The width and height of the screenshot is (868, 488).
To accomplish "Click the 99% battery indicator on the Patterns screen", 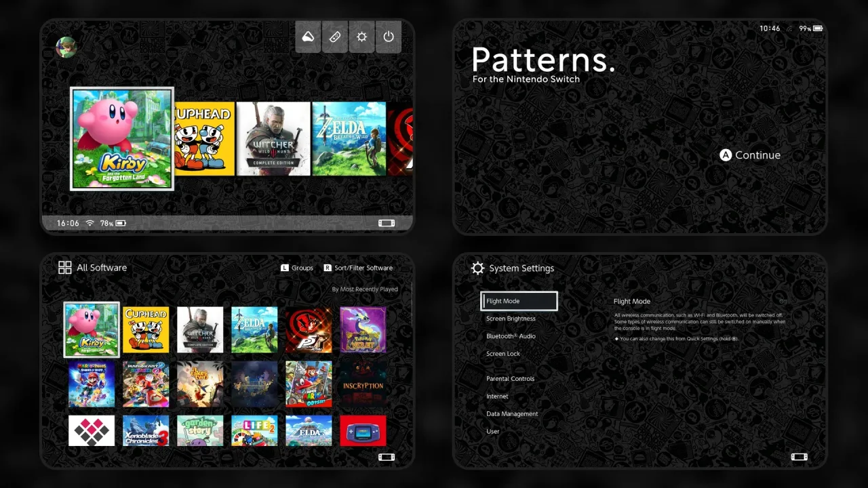I will 810,28.
